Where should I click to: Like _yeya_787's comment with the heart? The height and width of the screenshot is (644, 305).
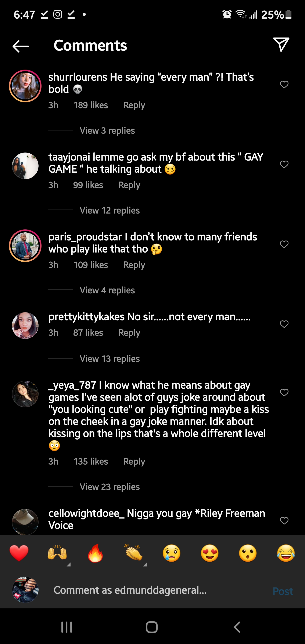point(284,392)
